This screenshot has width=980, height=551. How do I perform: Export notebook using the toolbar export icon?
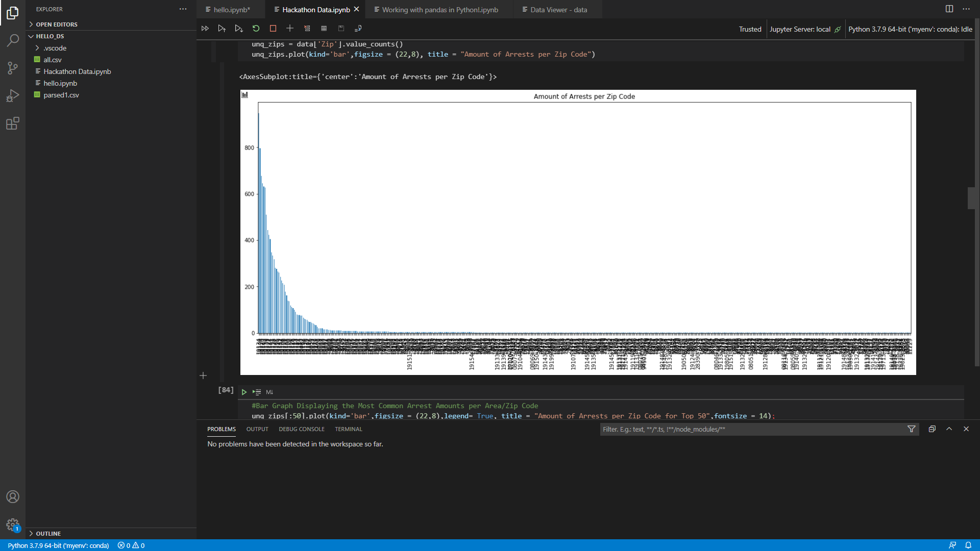[x=358, y=29]
